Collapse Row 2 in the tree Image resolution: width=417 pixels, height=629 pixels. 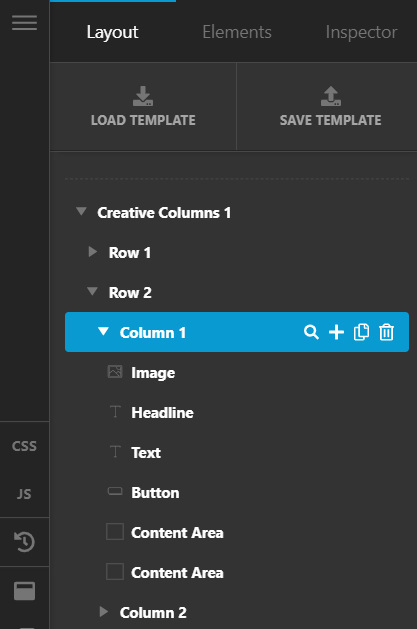(x=92, y=291)
